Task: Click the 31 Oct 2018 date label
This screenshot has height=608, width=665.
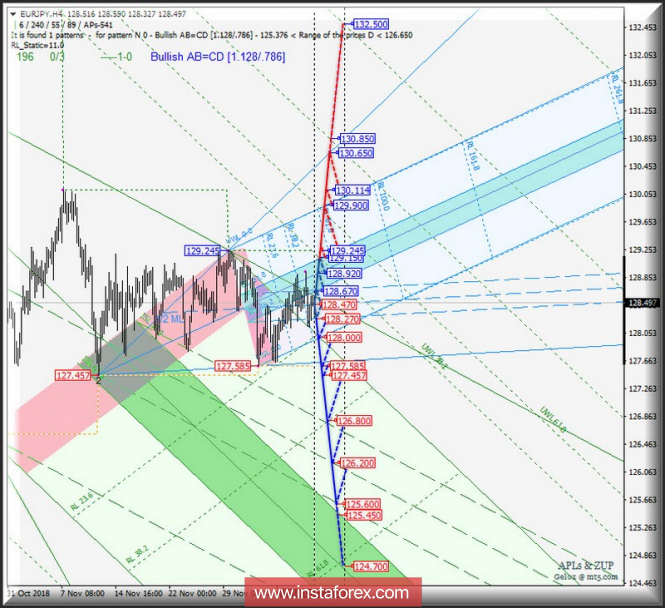Action: 28,593
